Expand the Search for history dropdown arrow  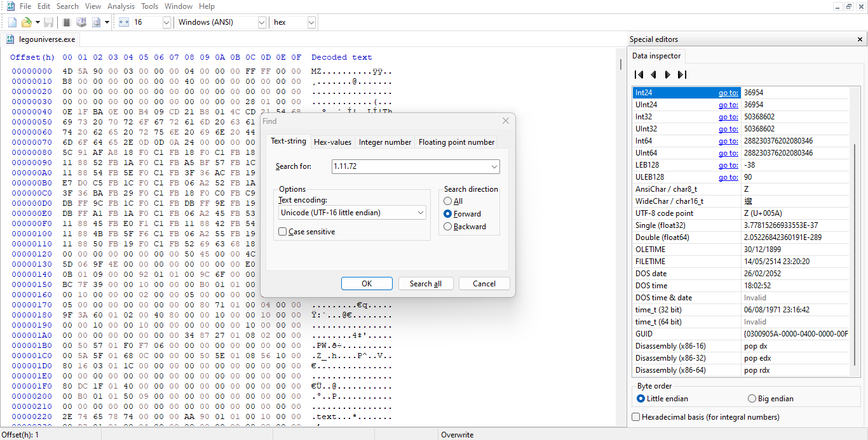tap(494, 166)
